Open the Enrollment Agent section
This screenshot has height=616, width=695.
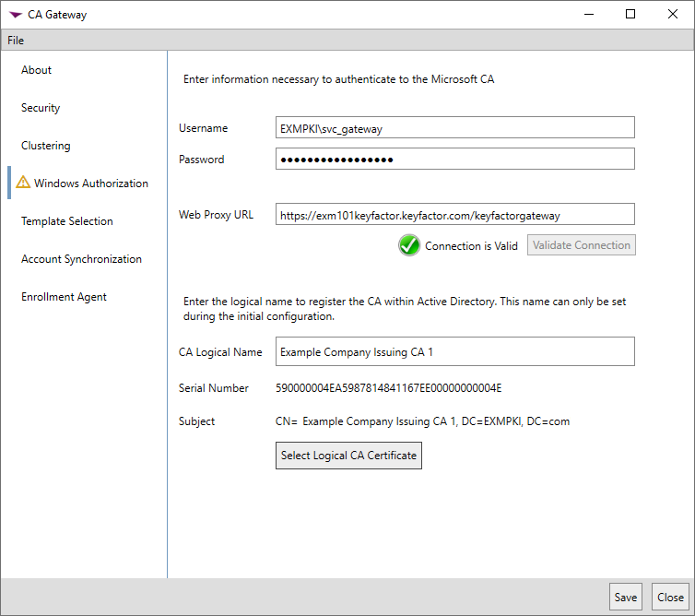tap(64, 297)
